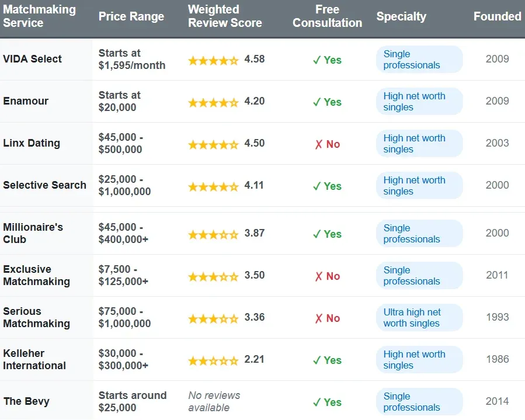Select the Ultra high net worth singles tag
This screenshot has width=525, height=420.
(419, 318)
